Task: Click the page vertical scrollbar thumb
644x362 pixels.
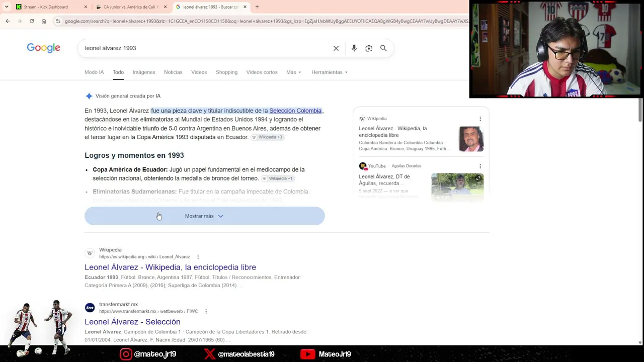Action: pos(640,110)
